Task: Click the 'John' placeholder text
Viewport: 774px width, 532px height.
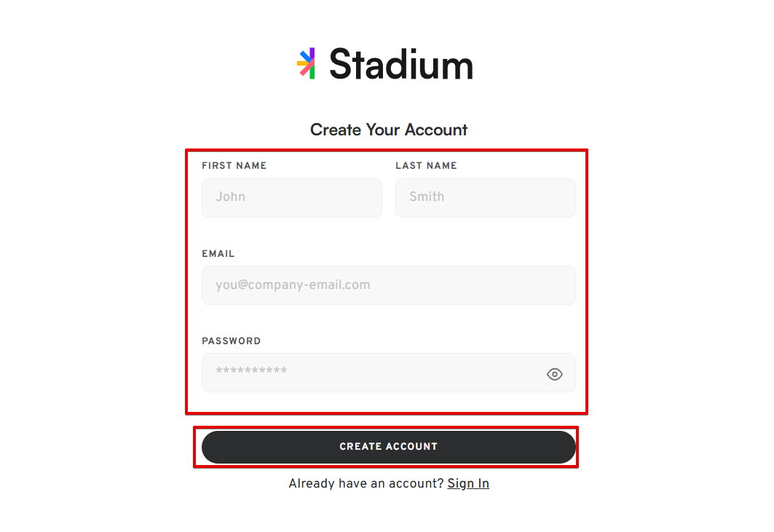Action: [x=231, y=197]
